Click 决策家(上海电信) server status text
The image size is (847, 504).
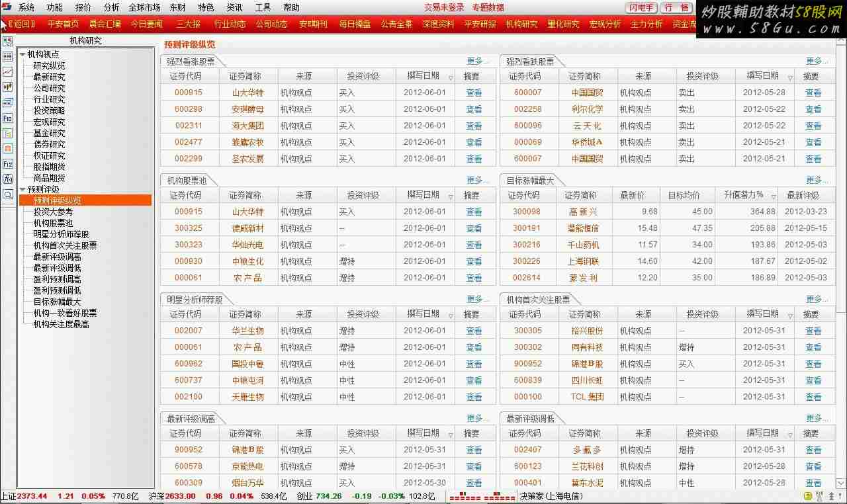click(x=551, y=496)
